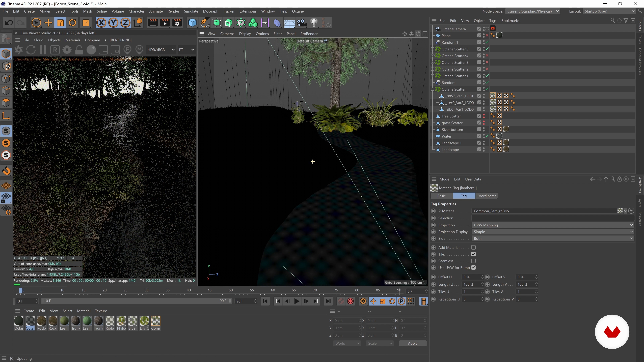Switch to the Coordinates tab
The height and width of the screenshot is (362, 644).
click(x=486, y=196)
